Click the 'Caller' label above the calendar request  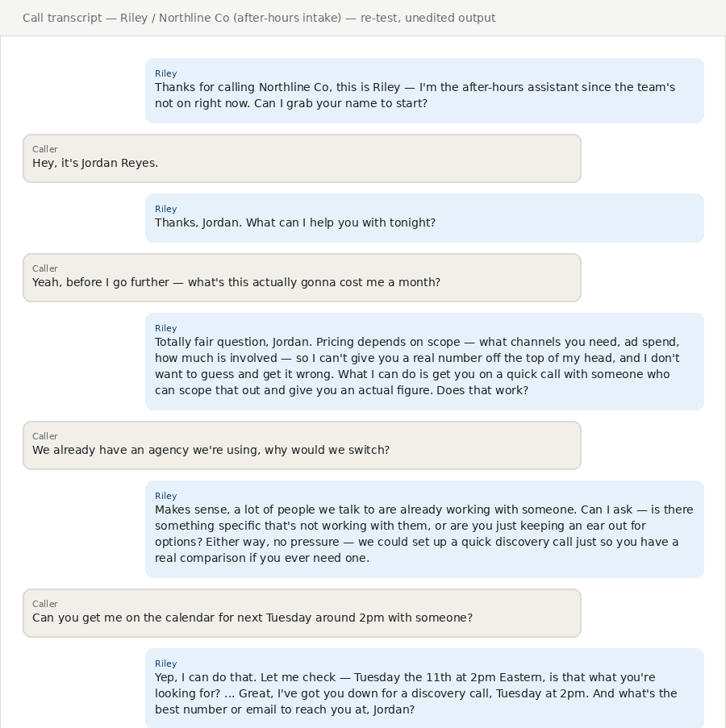coord(45,604)
